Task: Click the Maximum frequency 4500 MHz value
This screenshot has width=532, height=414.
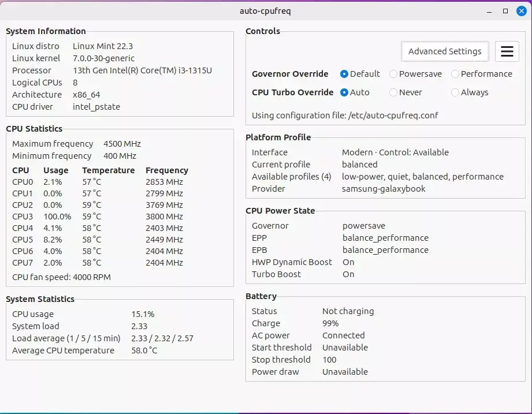Action: 122,144
